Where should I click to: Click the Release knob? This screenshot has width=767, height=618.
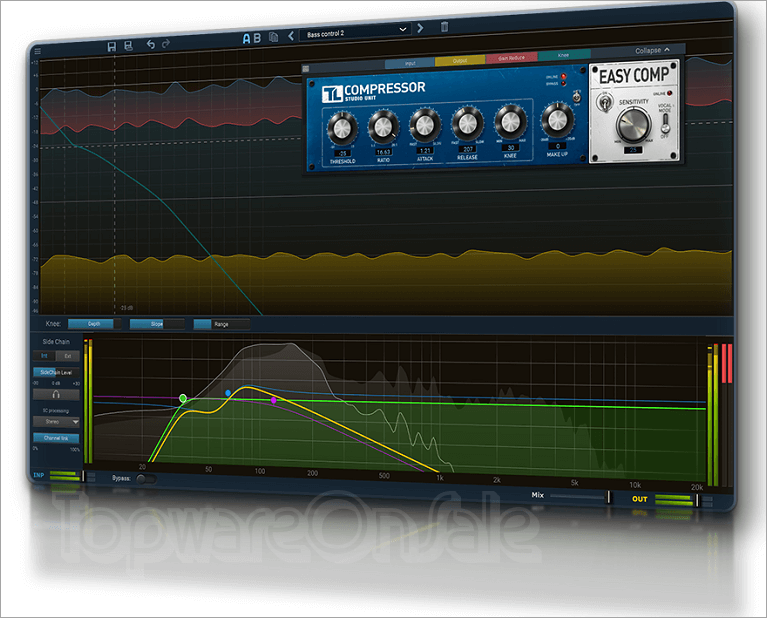point(467,122)
